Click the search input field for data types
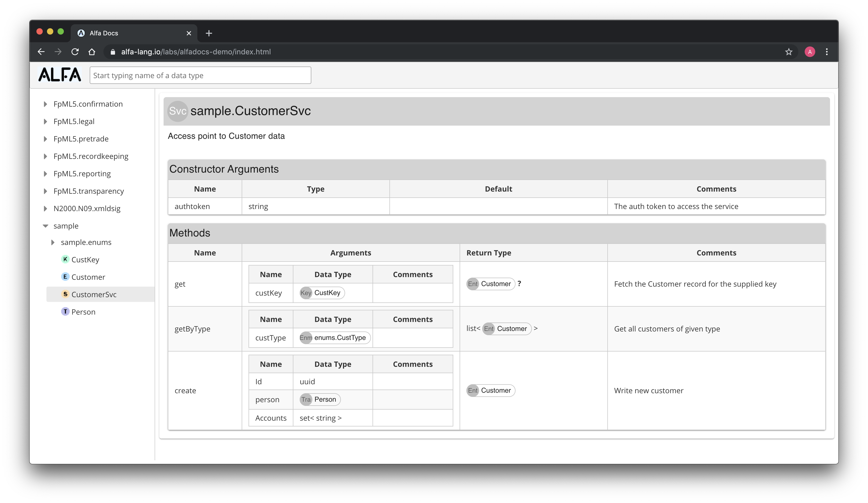This screenshot has width=868, height=503. pos(200,75)
